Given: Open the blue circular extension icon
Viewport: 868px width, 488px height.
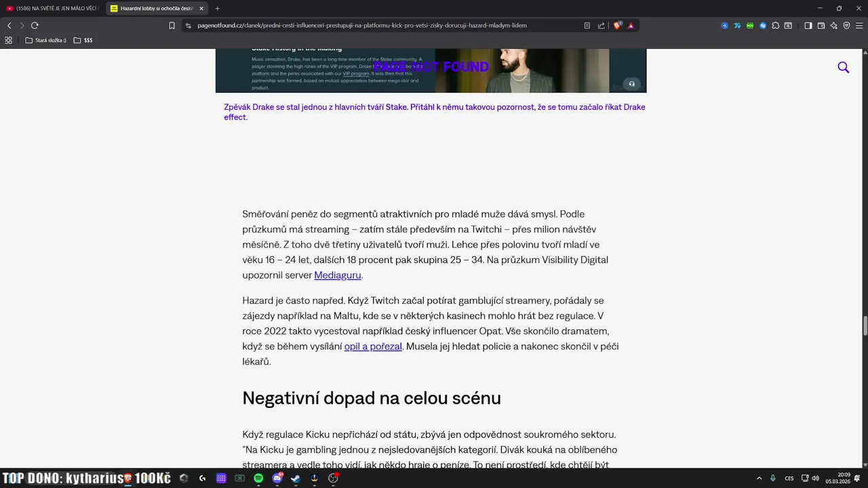Looking at the screenshot, I should click(x=724, y=26).
